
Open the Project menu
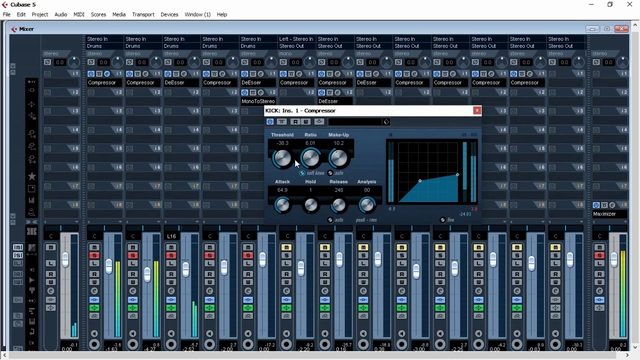coord(40,14)
